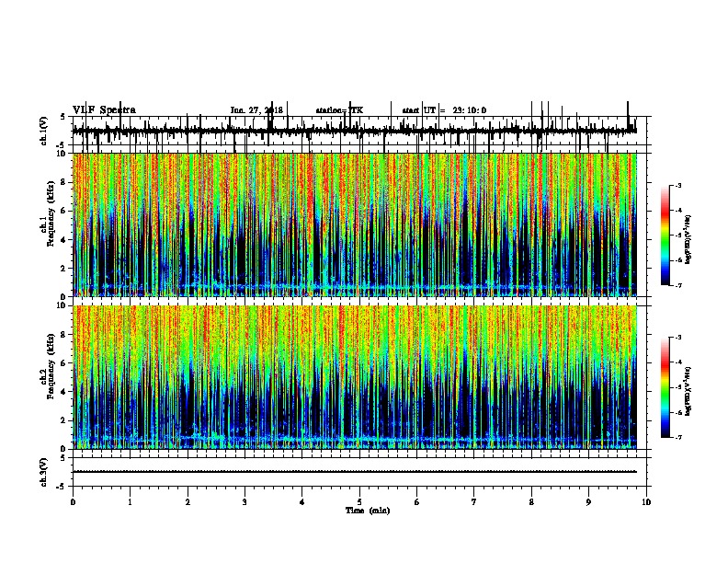Click time axis tick label "10"
This screenshot has width=728, height=563.
pos(646,502)
